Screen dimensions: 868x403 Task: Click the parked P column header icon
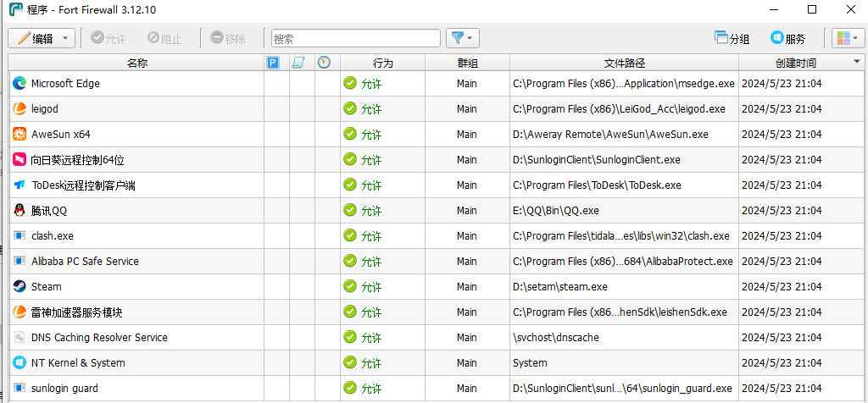click(x=273, y=63)
